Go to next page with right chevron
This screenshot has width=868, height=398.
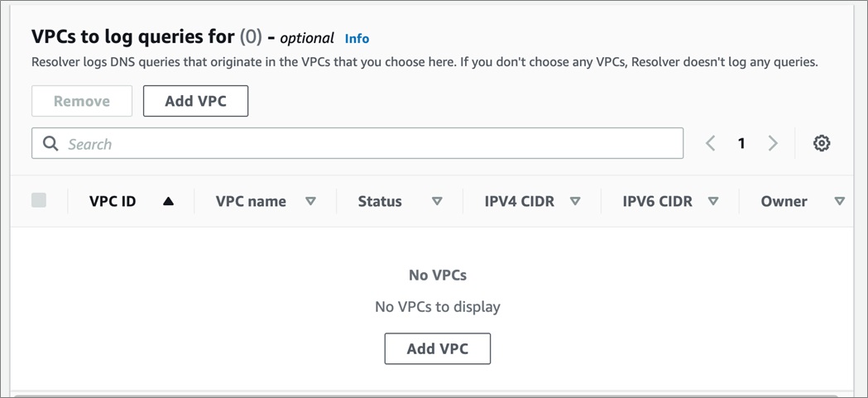(x=773, y=144)
